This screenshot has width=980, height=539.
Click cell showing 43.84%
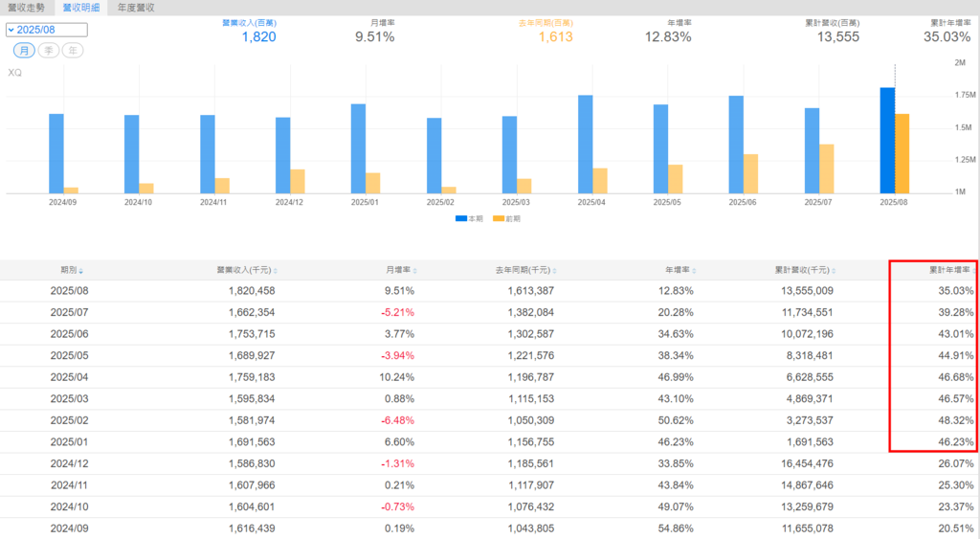pos(676,485)
